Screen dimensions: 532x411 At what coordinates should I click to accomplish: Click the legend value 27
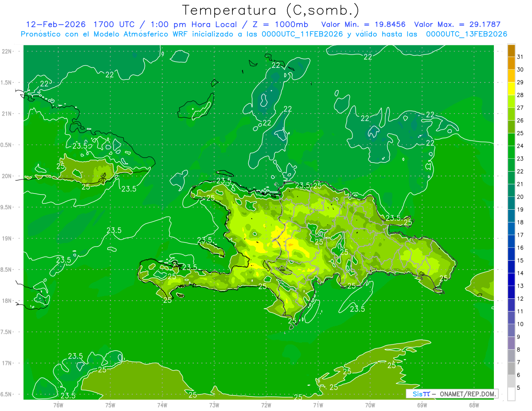[520, 108]
